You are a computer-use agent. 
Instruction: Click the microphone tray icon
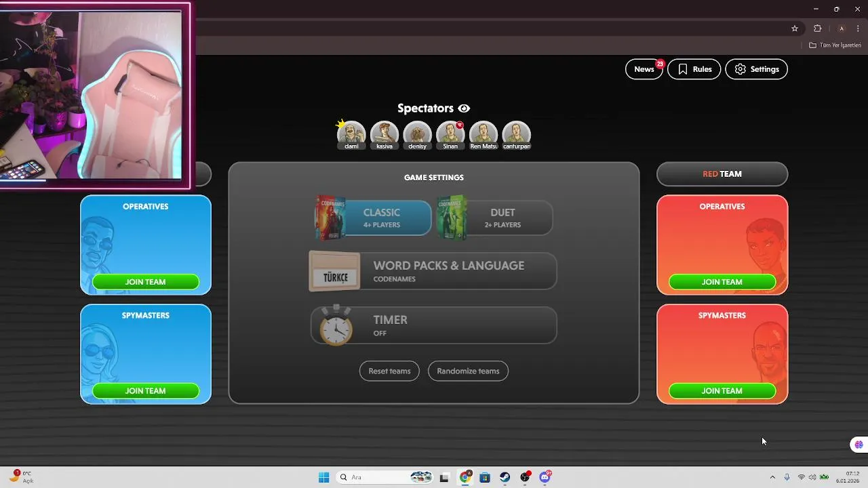point(787,477)
